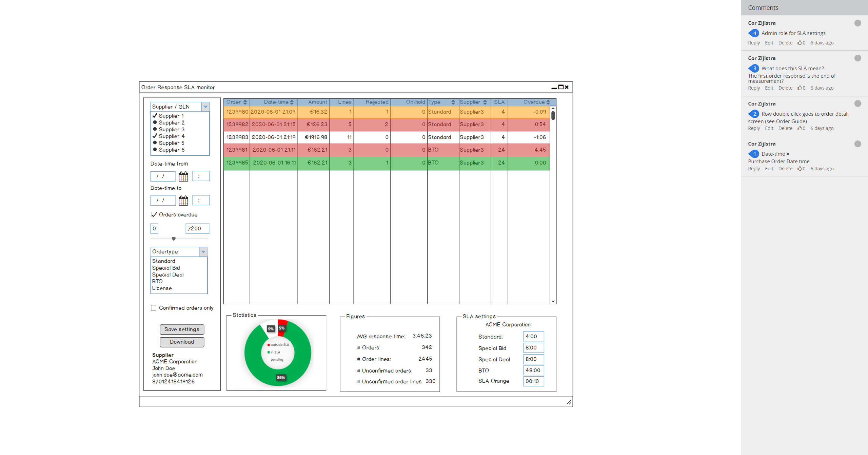Select Special Bid in Ordertype list
The image size is (868, 455).
click(x=166, y=268)
